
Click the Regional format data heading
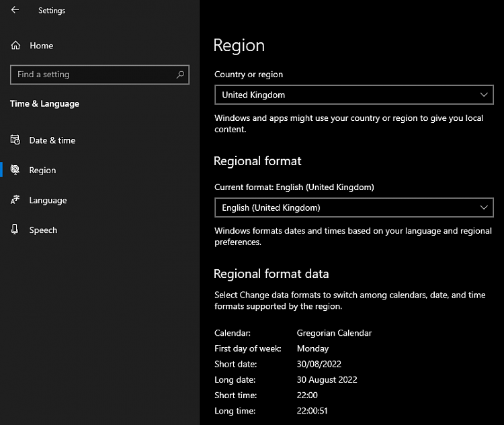(271, 274)
